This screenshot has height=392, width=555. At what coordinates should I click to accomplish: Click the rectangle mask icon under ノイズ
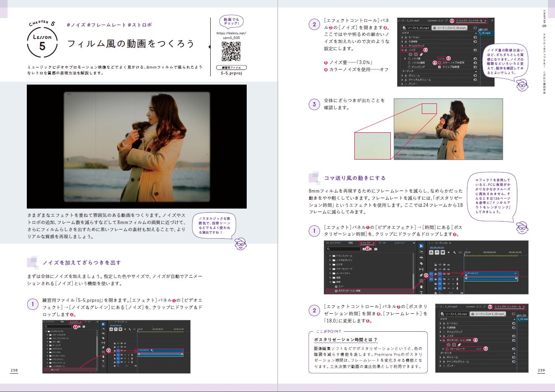(x=416, y=54)
